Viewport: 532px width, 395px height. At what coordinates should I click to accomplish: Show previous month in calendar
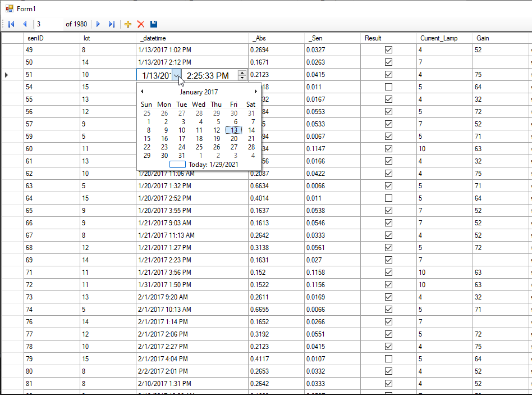[x=142, y=92]
